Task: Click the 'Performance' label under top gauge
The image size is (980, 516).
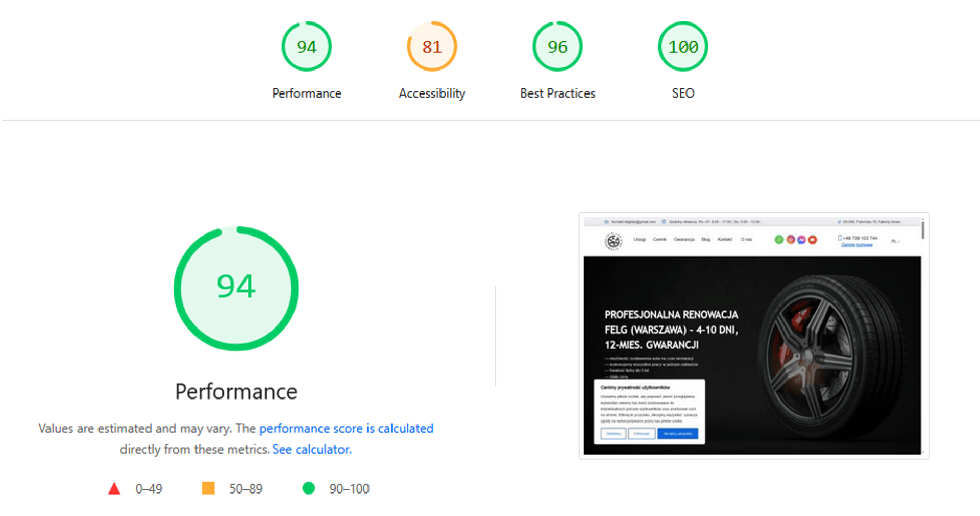Action: tap(307, 93)
